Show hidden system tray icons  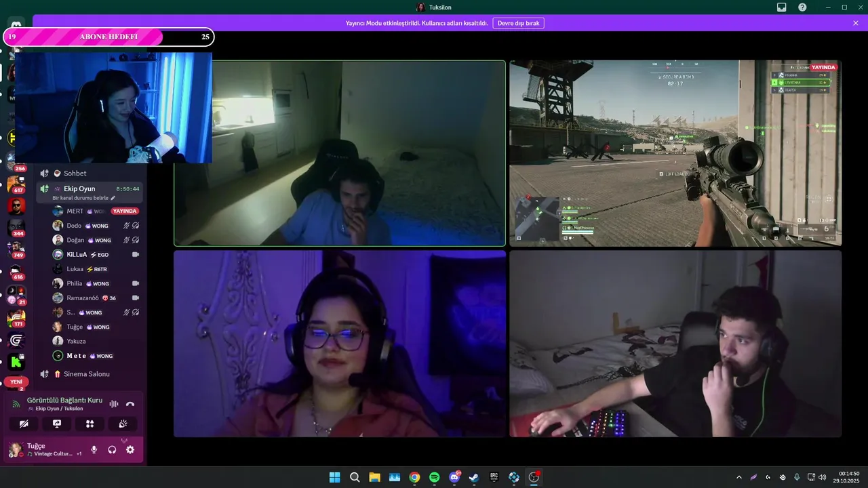[739, 477]
